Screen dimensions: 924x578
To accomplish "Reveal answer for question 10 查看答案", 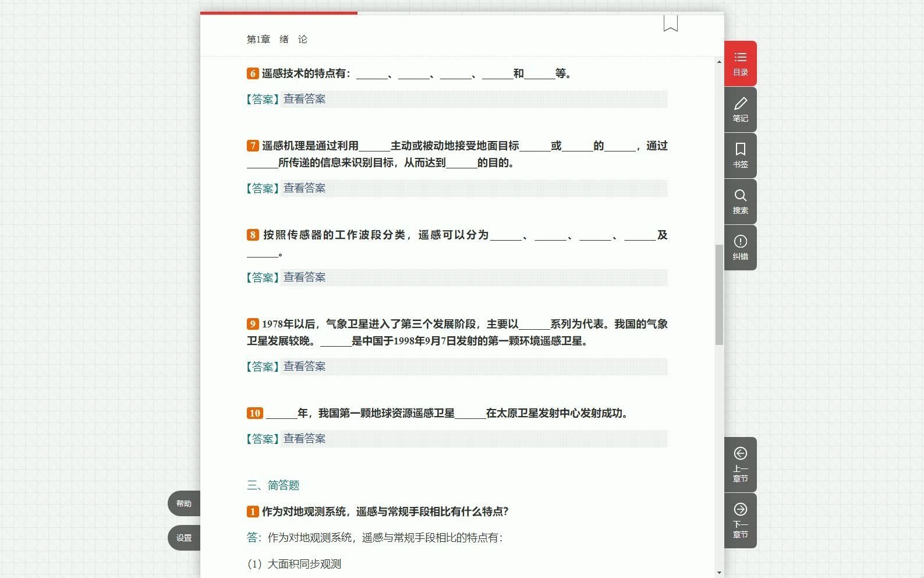I will [305, 439].
